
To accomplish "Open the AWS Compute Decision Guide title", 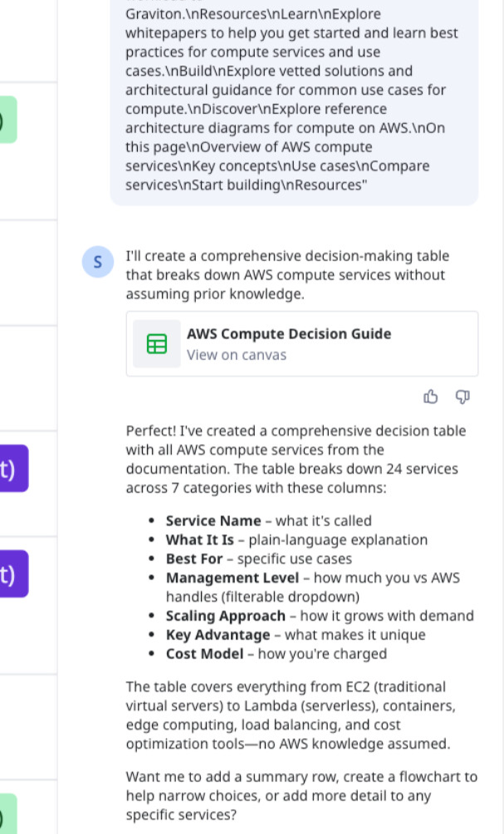I will point(288,334).
